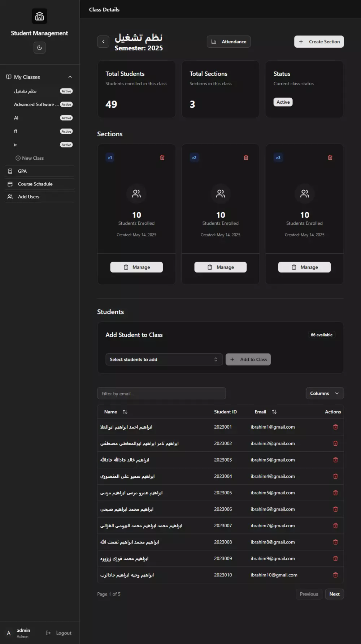Focus the Filter by email field
Screen dimensions: 361x644
coord(161,394)
